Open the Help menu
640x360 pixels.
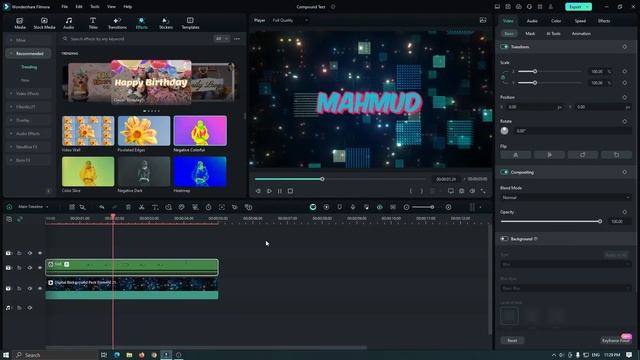(128, 7)
